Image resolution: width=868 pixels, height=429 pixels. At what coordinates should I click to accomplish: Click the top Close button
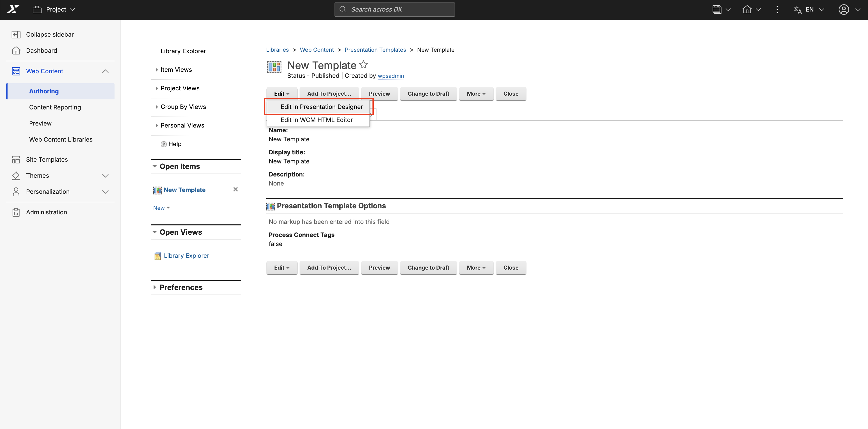[x=511, y=94]
